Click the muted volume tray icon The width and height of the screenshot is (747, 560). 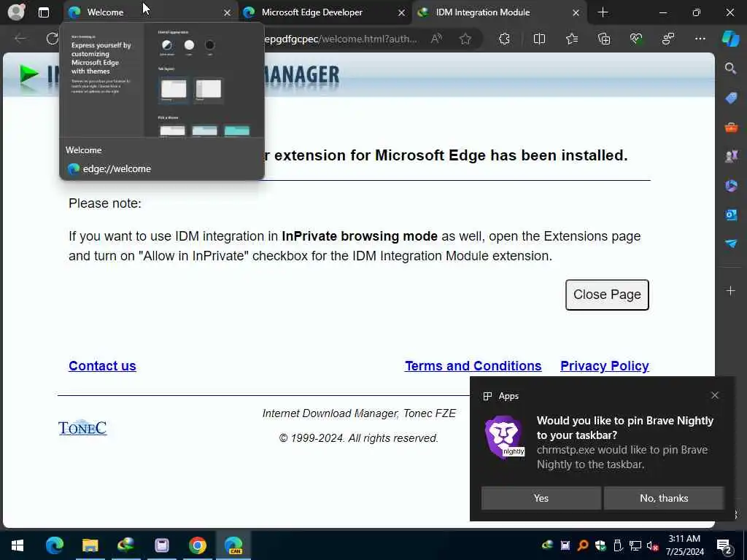pyautogui.click(x=652, y=545)
